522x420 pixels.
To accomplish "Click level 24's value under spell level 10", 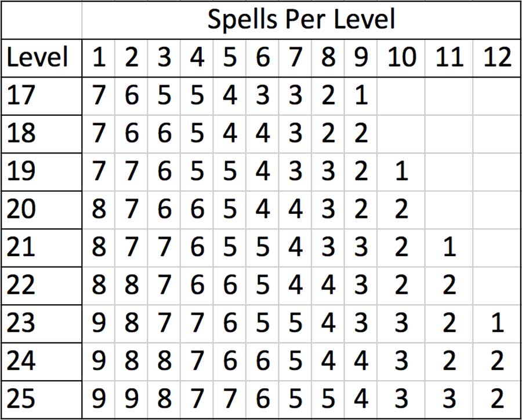I will point(401,361).
